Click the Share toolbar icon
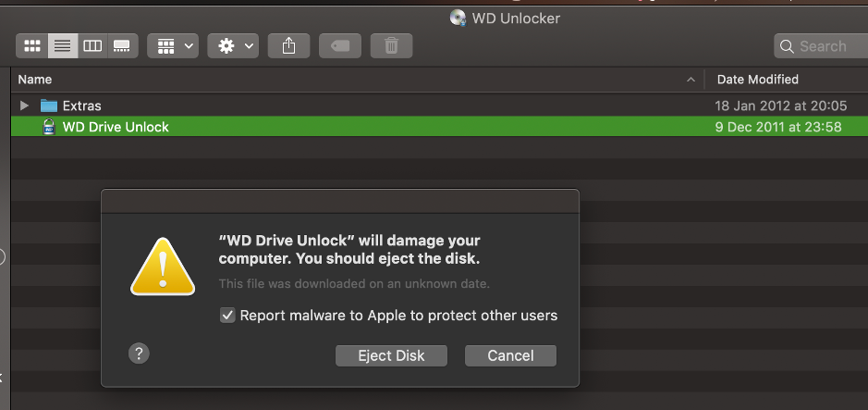The height and width of the screenshot is (410, 868). tap(288, 45)
